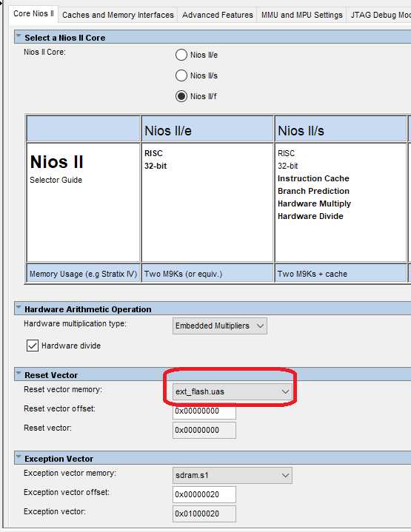
Task: Click the Nios II/e column header
Action: click(207, 129)
